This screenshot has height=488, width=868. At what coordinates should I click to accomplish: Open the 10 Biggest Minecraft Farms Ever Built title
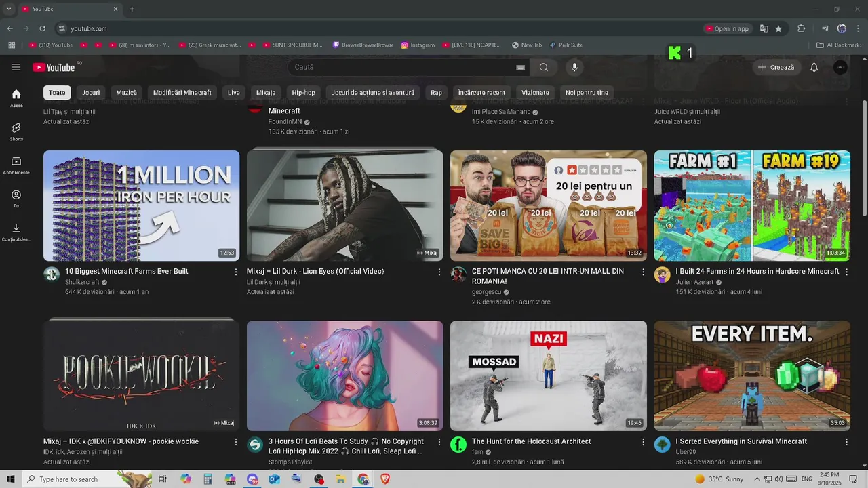pos(127,271)
